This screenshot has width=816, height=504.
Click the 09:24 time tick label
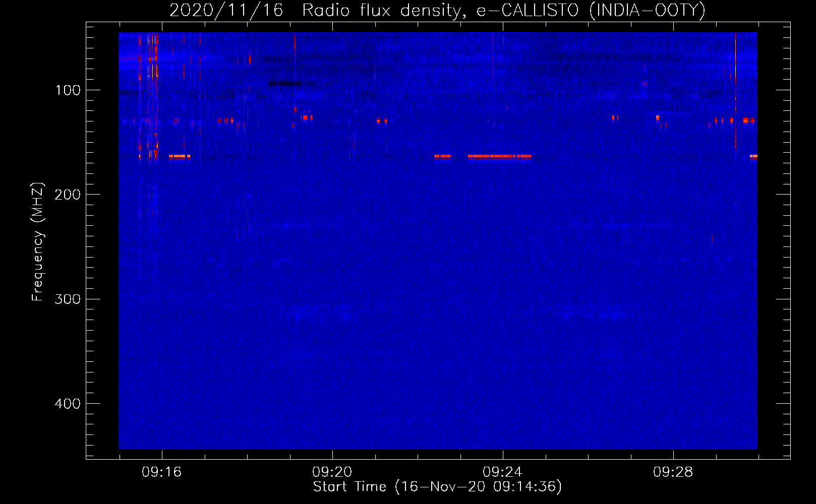point(502,472)
